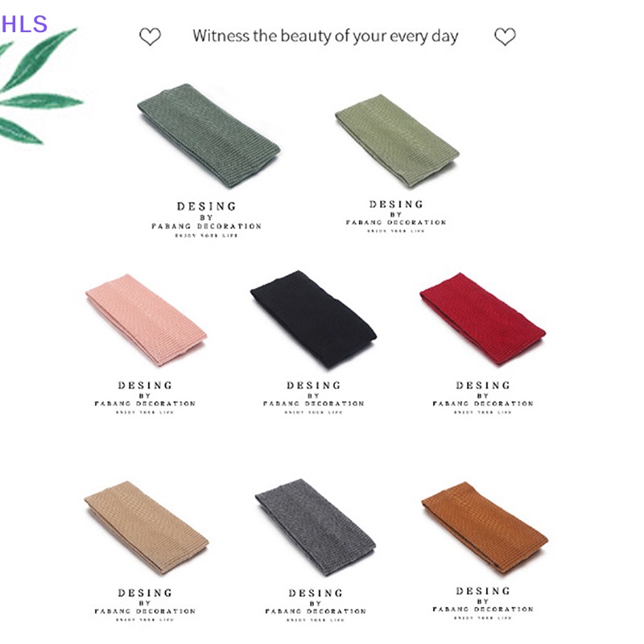Click the Fabang Decoration text under the gray headband
The width and height of the screenshot is (644, 644).
(316, 611)
